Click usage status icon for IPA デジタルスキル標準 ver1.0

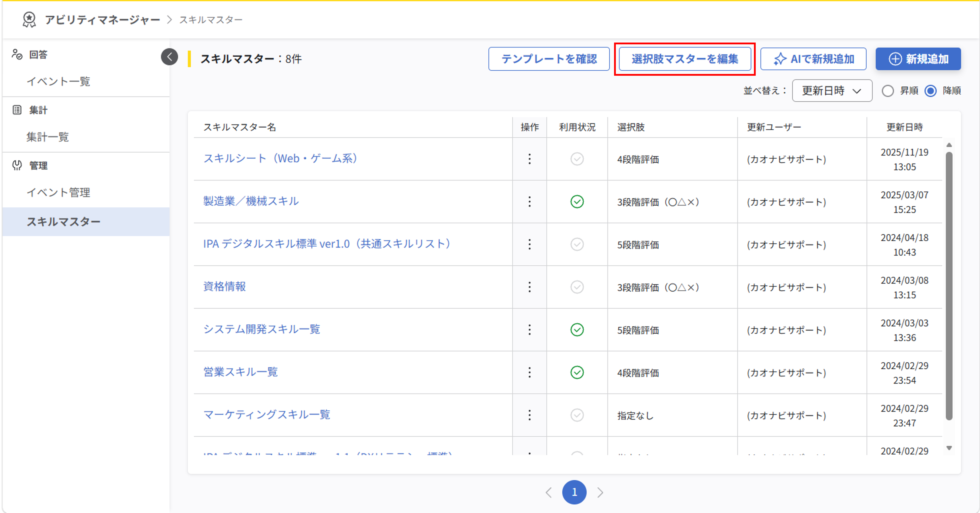point(577,244)
